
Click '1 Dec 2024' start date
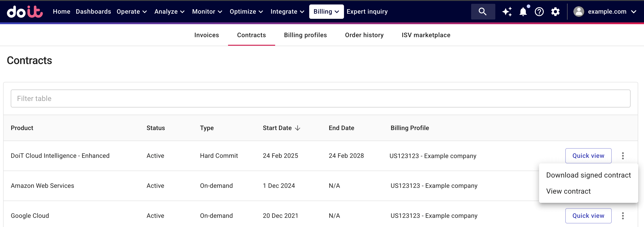279,186
